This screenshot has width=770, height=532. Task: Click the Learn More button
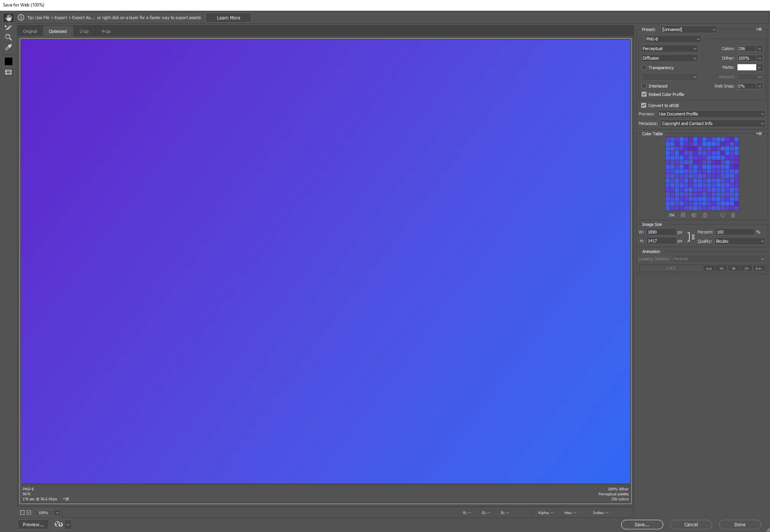pyautogui.click(x=229, y=18)
